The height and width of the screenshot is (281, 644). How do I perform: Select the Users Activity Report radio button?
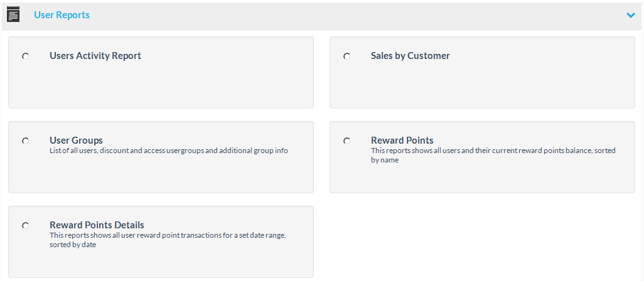[x=25, y=56]
